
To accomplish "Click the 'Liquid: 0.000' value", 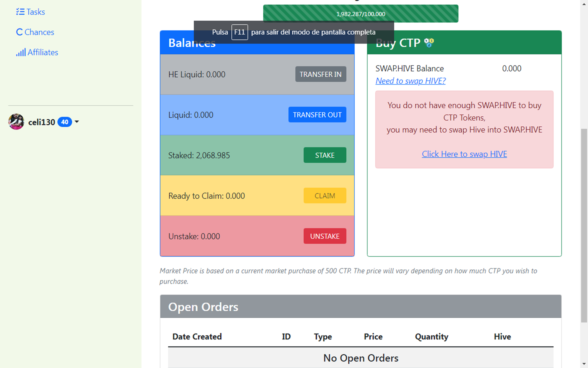I will point(191,115).
